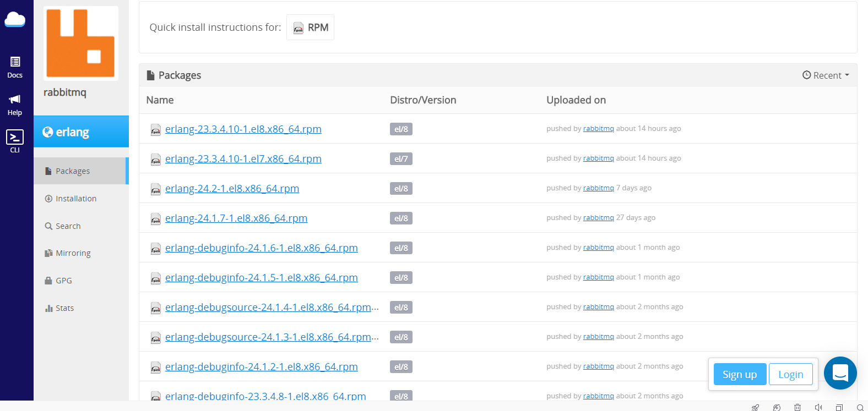This screenshot has height=411, width=868.
Task: Open erlang-debuginfo-24.1.2-1.el8.x86_64.rpm package
Action: click(262, 366)
